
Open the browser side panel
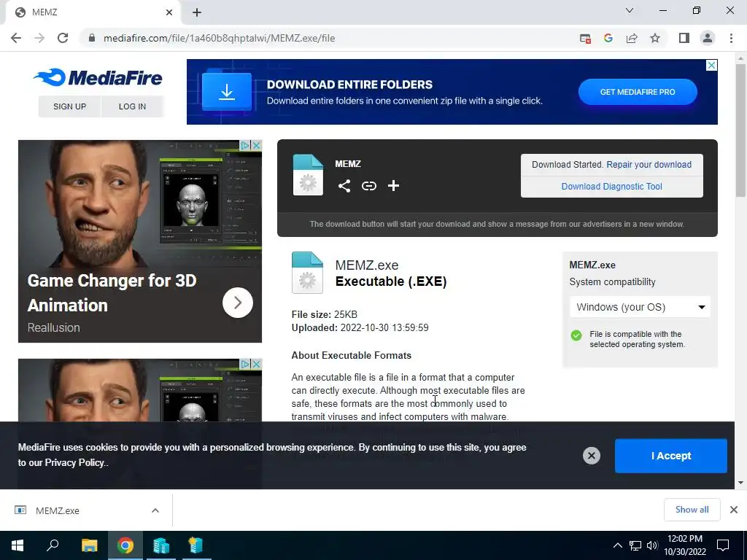684,38
